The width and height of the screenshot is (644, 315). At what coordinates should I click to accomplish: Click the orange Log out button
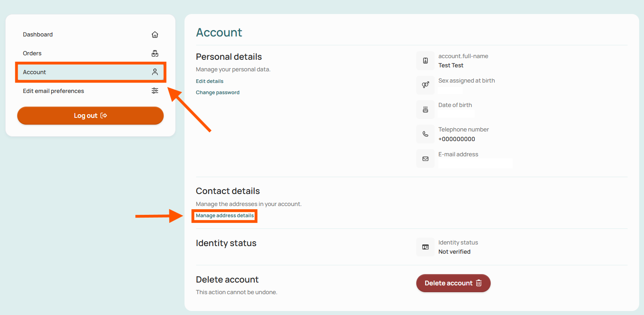pos(90,115)
